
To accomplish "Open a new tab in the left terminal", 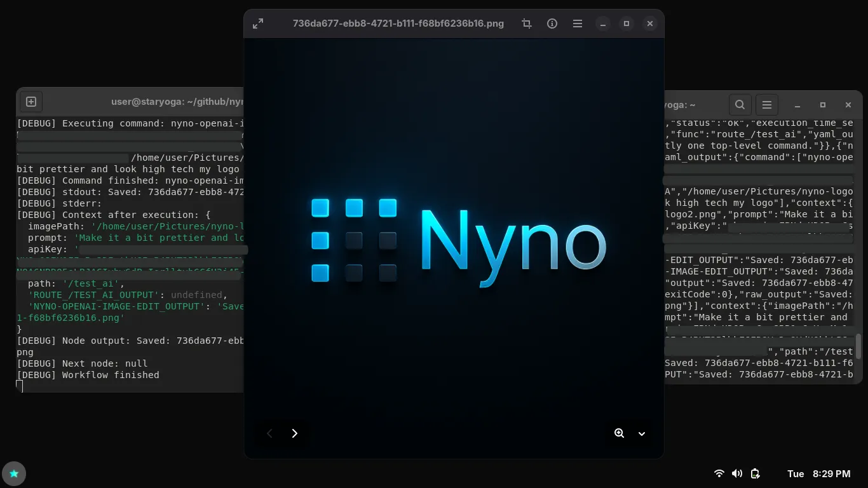I will [31, 101].
